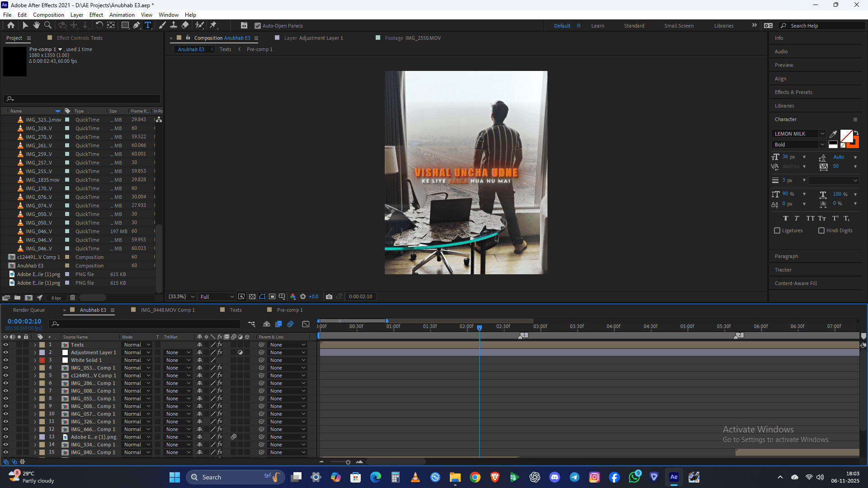The width and height of the screenshot is (868, 488).
Task: Click the Puppet Pin tool
Action: [213, 25]
